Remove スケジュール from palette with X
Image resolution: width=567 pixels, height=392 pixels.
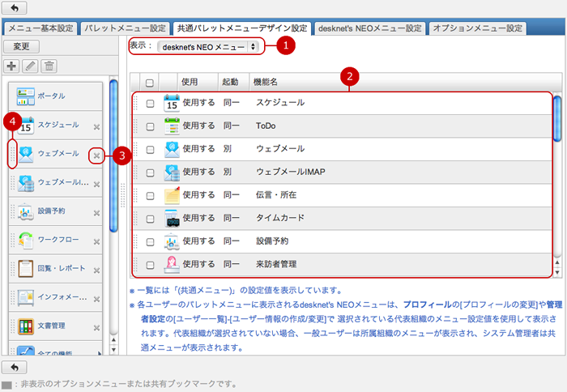point(96,127)
